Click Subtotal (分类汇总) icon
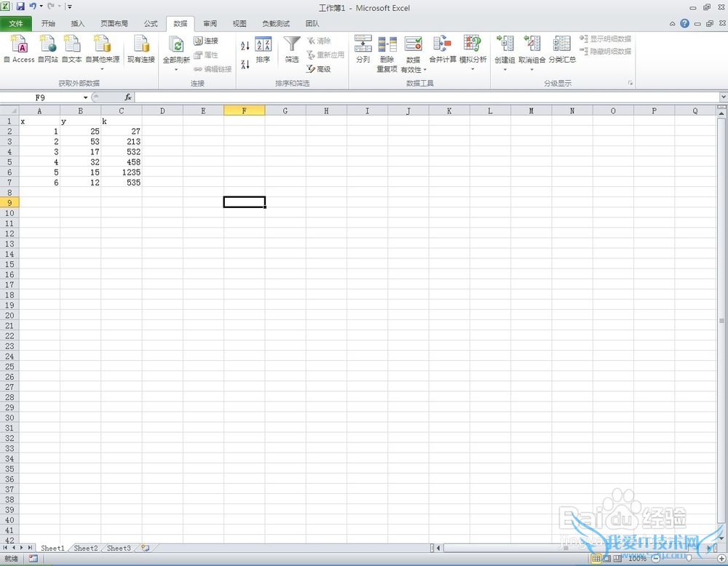Viewport: 728px width, 566px height. (562, 44)
